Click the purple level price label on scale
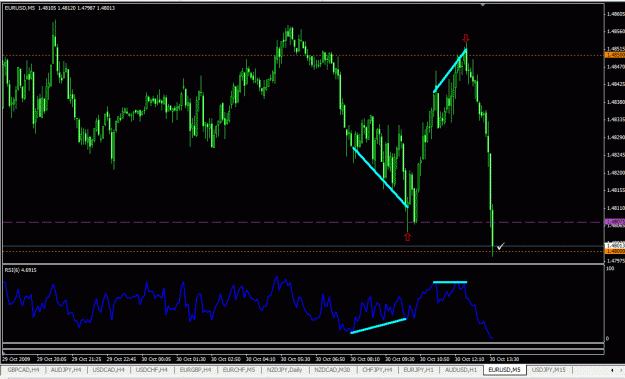Screen dimensions: 625x379 (615, 222)
